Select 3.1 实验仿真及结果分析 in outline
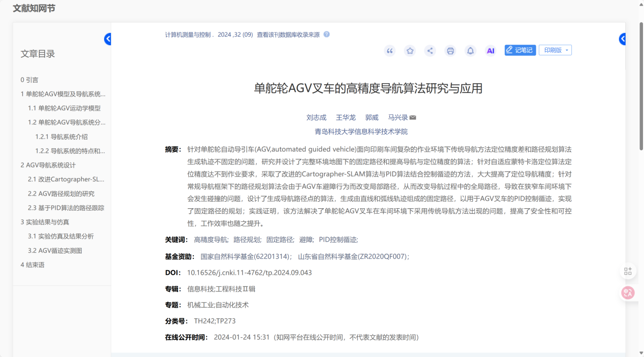 (60, 236)
